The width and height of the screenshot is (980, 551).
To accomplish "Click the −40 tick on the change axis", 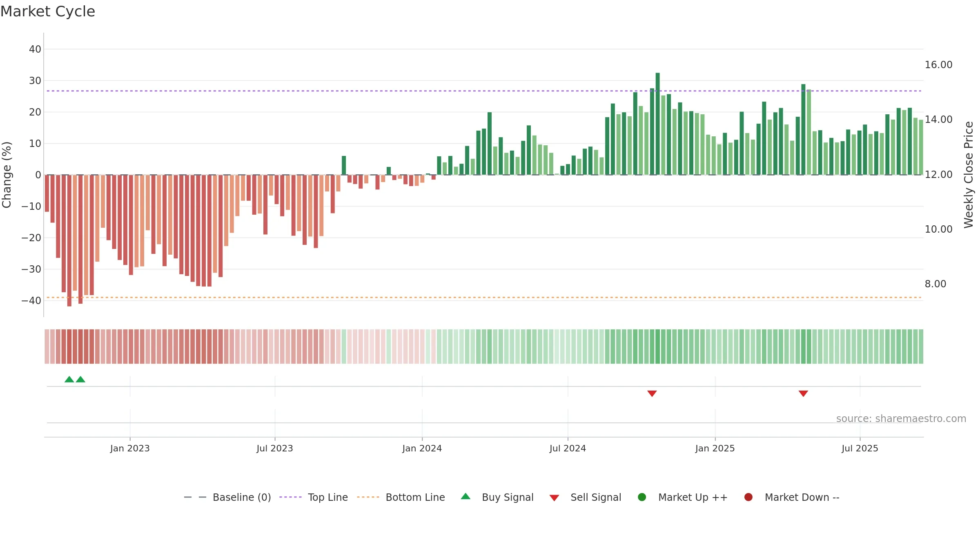I will pyautogui.click(x=31, y=301).
